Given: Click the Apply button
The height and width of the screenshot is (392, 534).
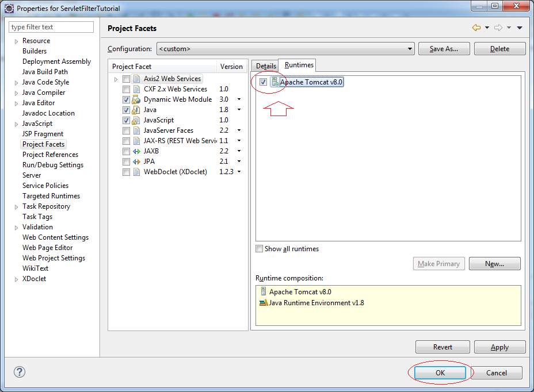Looking at the screenshot, I should pos(499,347).
